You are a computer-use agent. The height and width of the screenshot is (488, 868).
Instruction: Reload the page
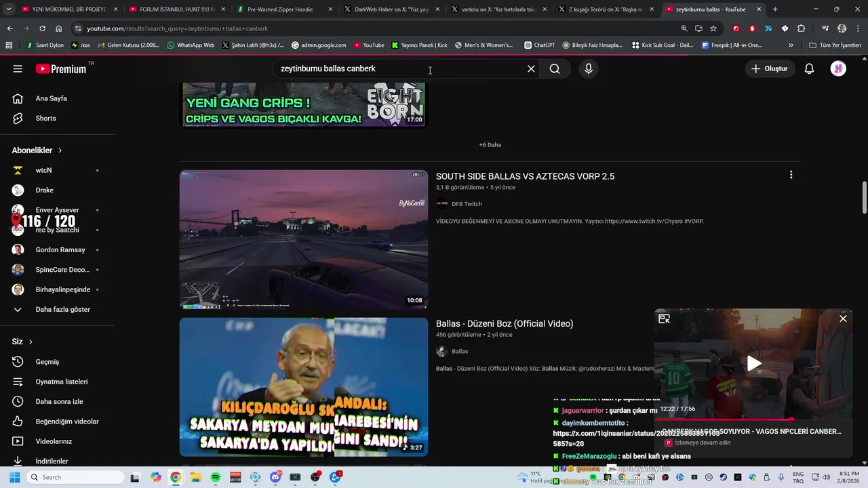(42, 28)
